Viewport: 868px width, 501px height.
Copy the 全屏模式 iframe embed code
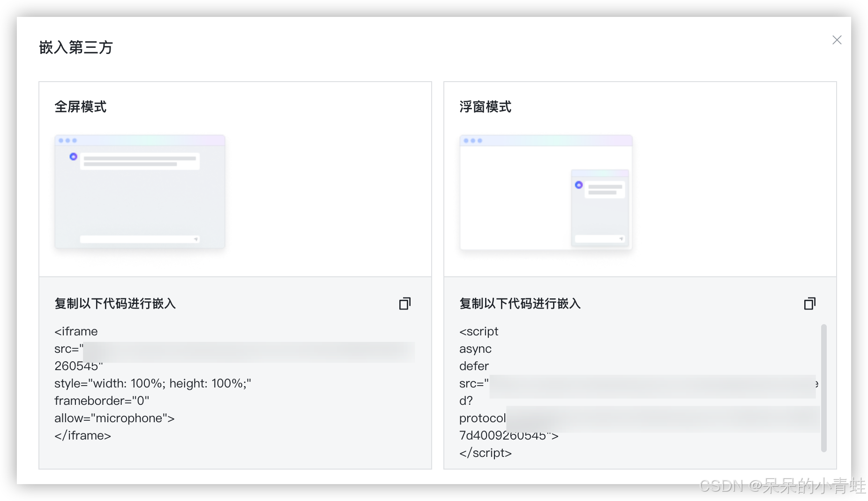(x=405, y=304)
